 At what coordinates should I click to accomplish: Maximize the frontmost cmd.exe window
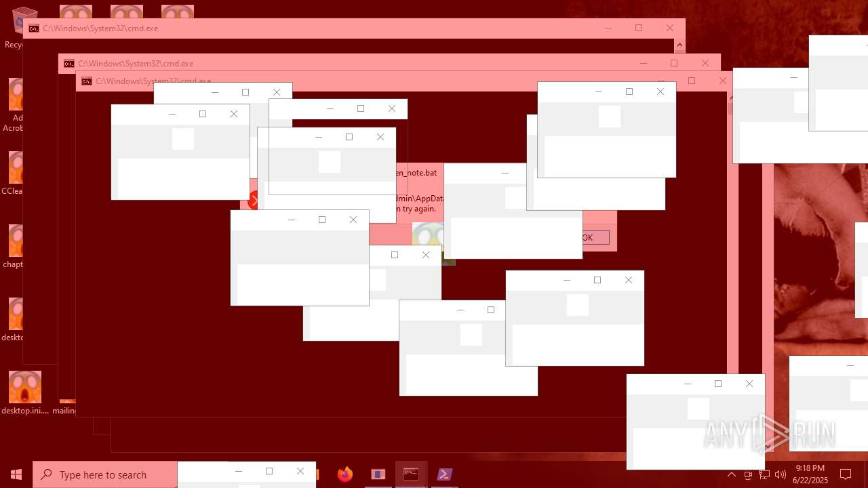pos(692,81)
